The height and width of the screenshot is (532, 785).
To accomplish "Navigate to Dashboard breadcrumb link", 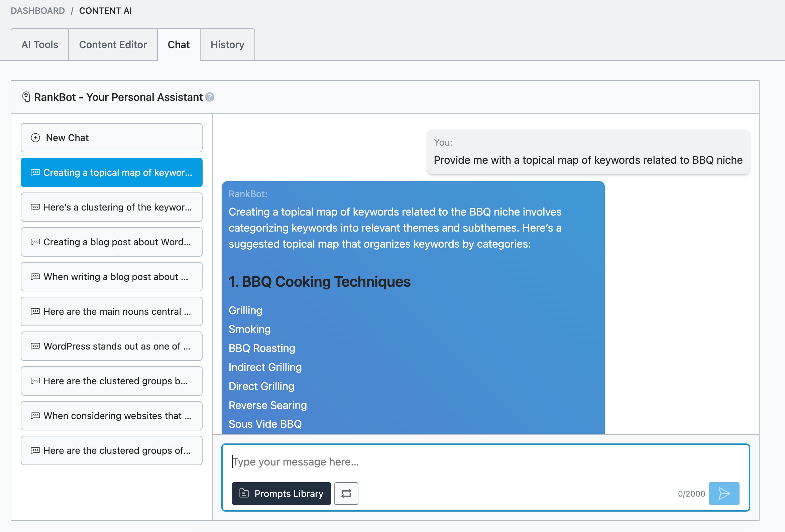I will [37, 11].
